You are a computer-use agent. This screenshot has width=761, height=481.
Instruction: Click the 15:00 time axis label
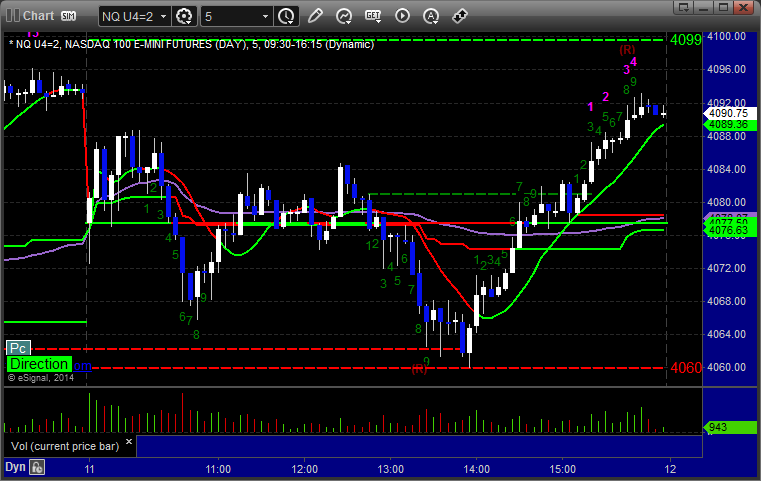coord(562,469)
